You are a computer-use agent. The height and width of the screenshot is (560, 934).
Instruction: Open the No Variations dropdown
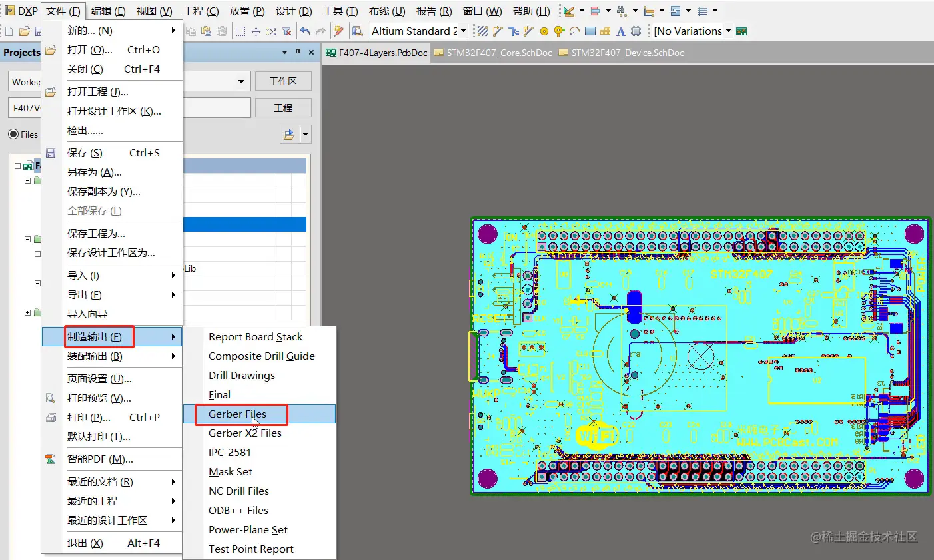(x=728, y=31)
